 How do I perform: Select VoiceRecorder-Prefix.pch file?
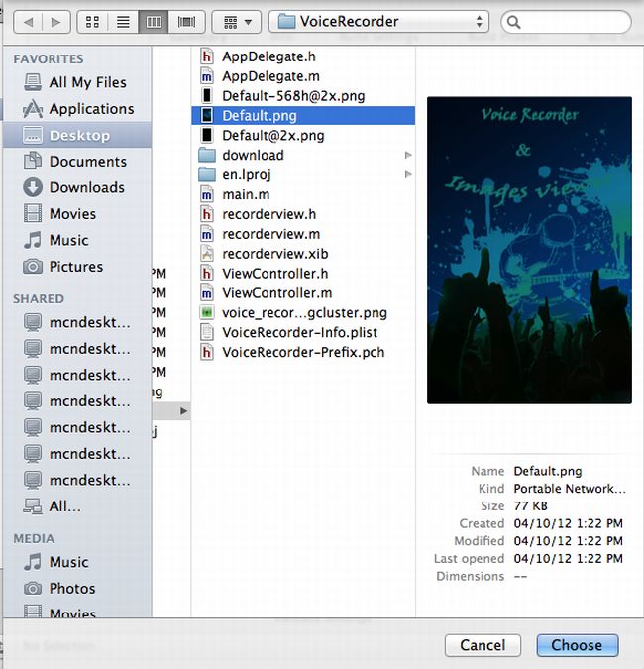pyautogui.click(x=303, y=352)
